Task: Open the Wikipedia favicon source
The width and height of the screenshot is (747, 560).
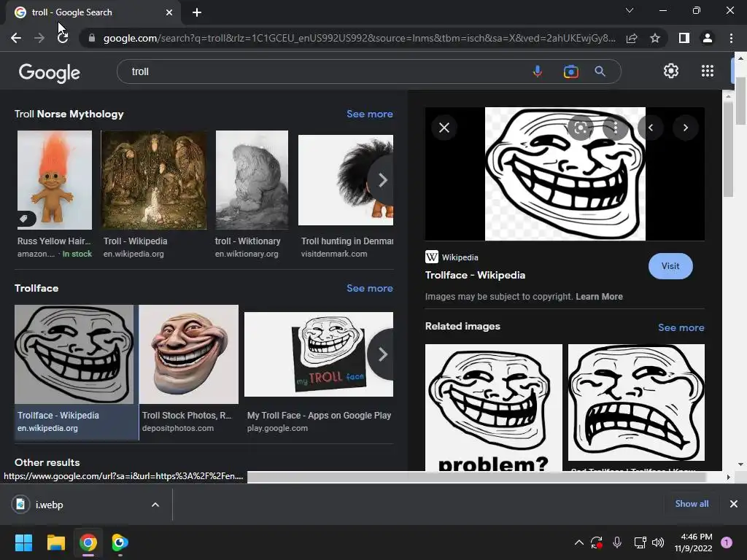Action: pos(432,257)
